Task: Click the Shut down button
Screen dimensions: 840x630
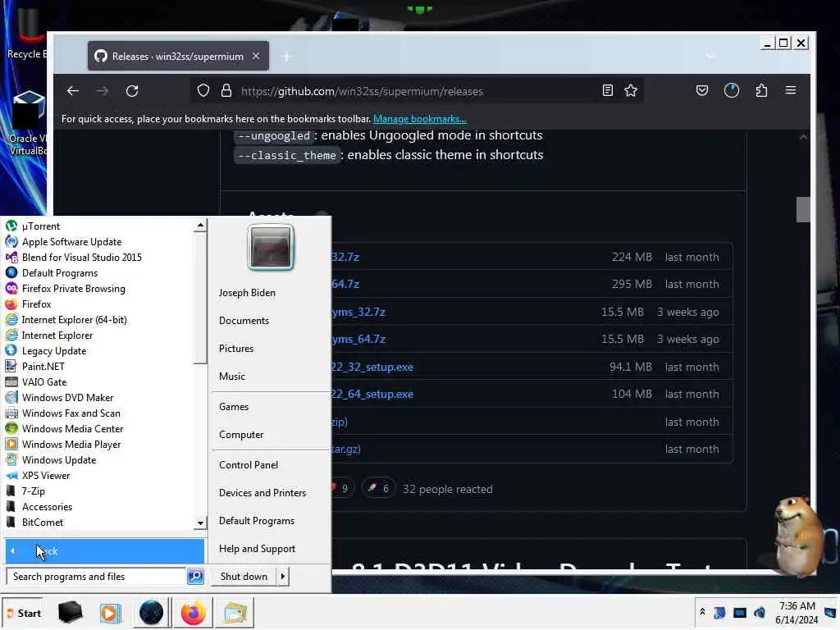Action: tap(244, 577)
